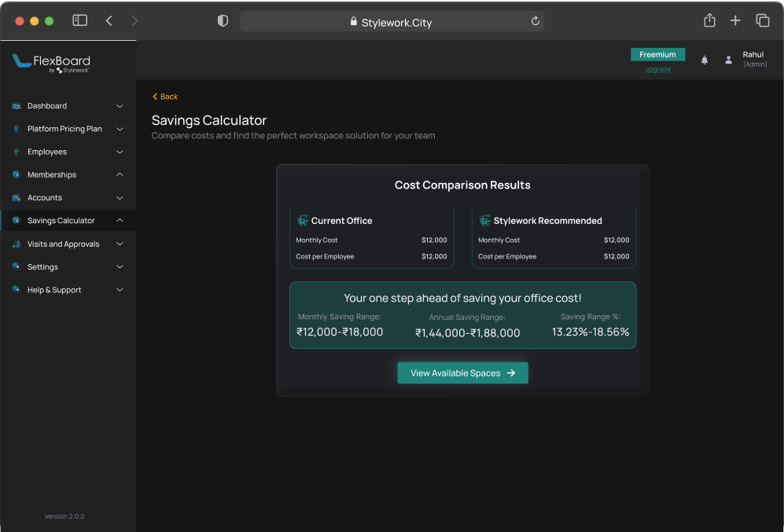Click the Stylework Recommended heading
Screen dimensions: 784x532
point(547,221)
